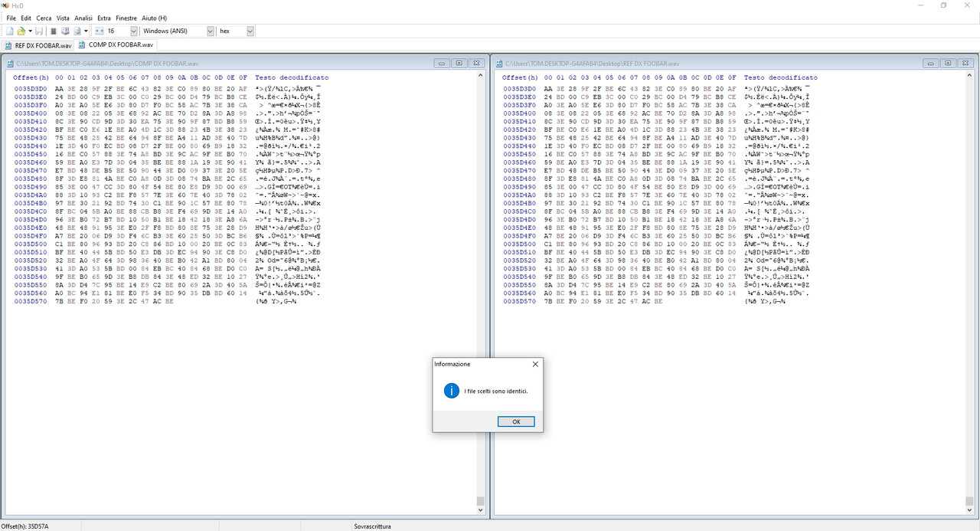Close the COMP DX FOOBAR.wav child window
This screenshot has height=531, width=980.
475,63
